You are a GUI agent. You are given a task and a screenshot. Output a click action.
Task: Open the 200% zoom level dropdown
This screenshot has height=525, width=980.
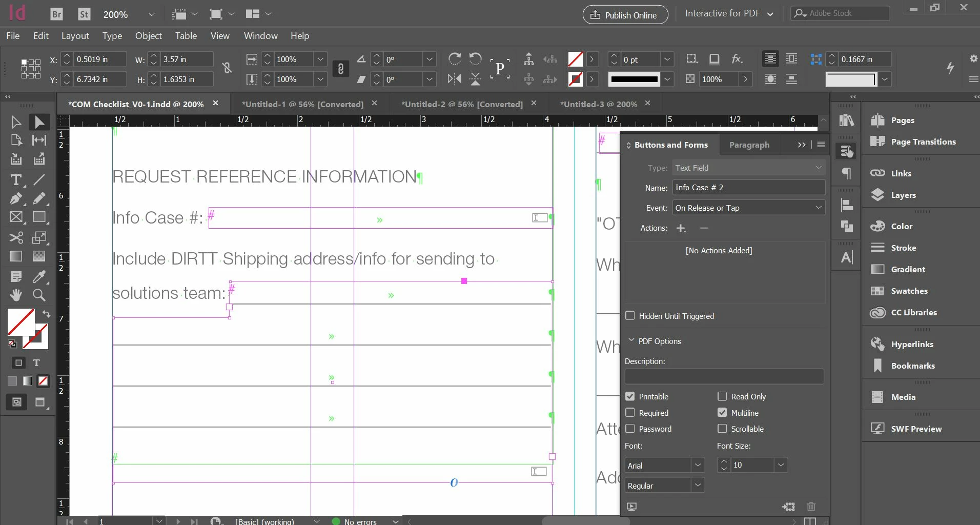coord(151,14)
